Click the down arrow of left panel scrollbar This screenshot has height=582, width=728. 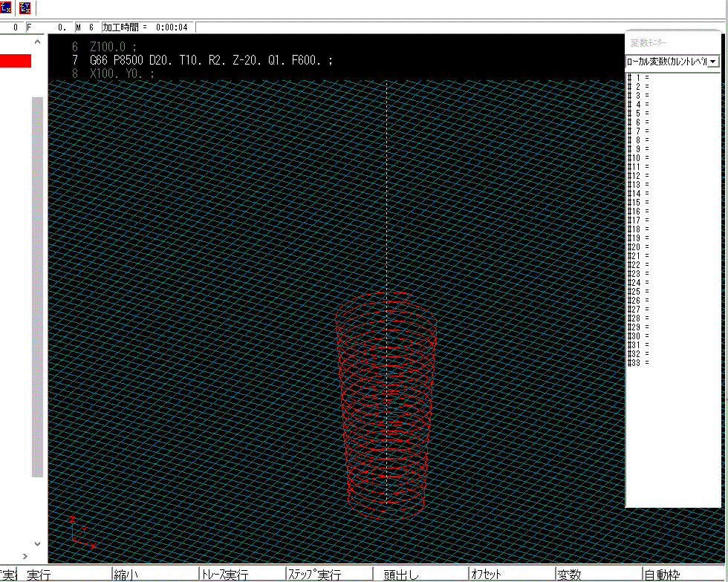point(38,544)
